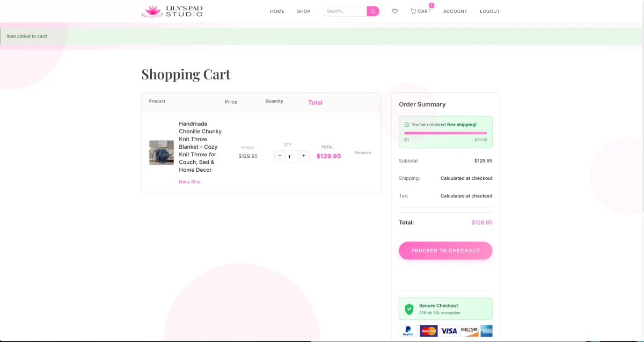Select the American Express payment icon

tap(487, 331)
